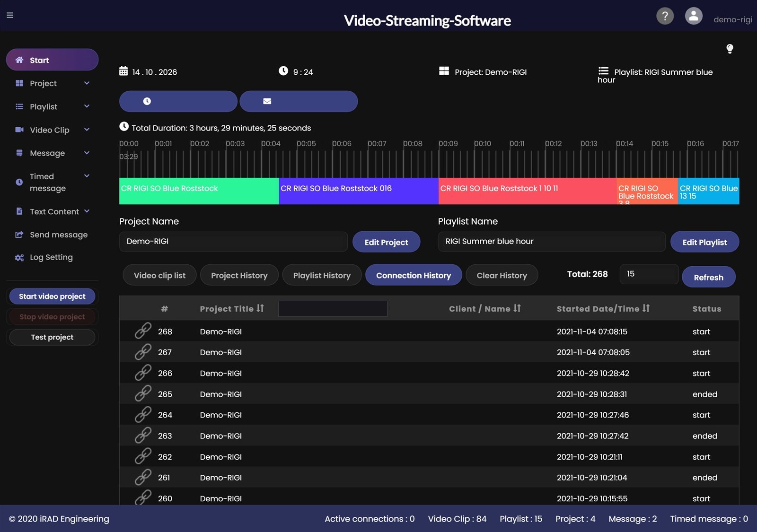Screen dimensions: 757x532
Task: Sort by Client / Name arrows icon
Action: tap(517, 308)
